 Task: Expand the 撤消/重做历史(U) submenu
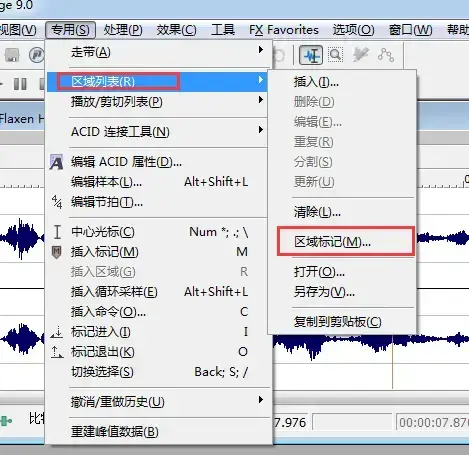(x=157, y=402)
